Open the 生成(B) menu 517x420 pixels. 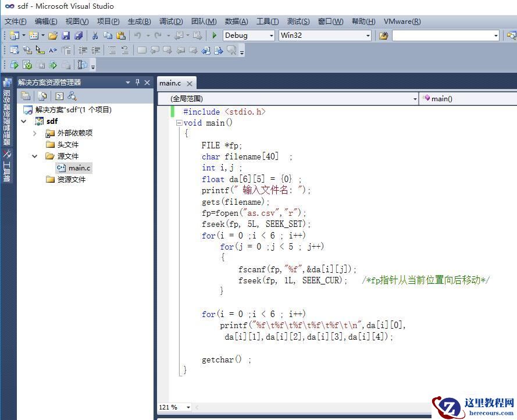[x=139, y=22]
